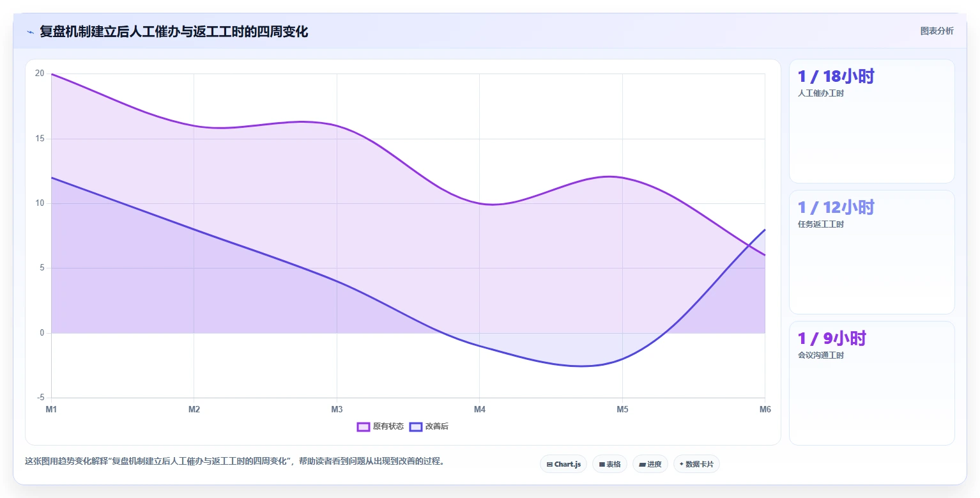Image resolution: width=980 pixels, height=498 pixels.
Task: Click the icon inside the Chart.js pill
Action: [x=549, y=464]
